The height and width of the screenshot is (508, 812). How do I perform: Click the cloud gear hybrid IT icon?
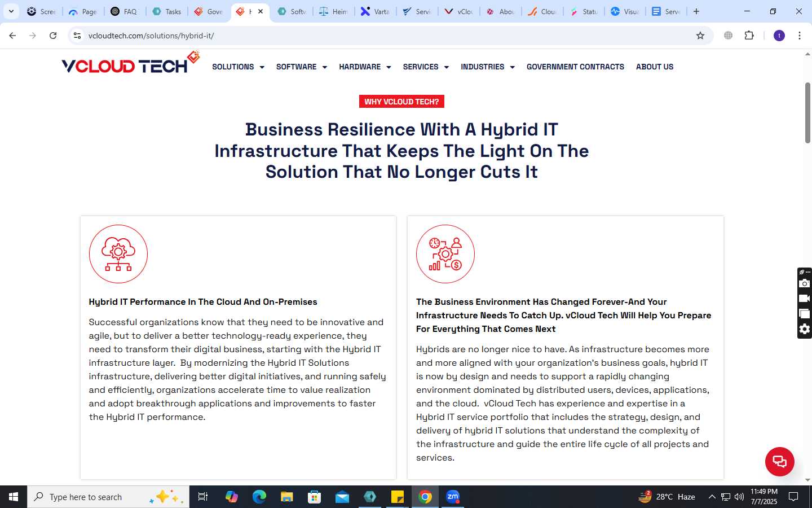(118, 254)
